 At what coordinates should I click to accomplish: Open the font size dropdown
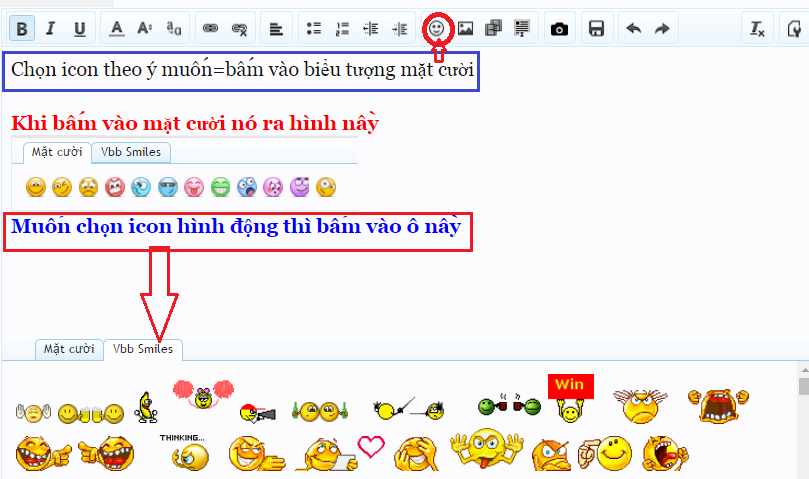coord(145,29)
